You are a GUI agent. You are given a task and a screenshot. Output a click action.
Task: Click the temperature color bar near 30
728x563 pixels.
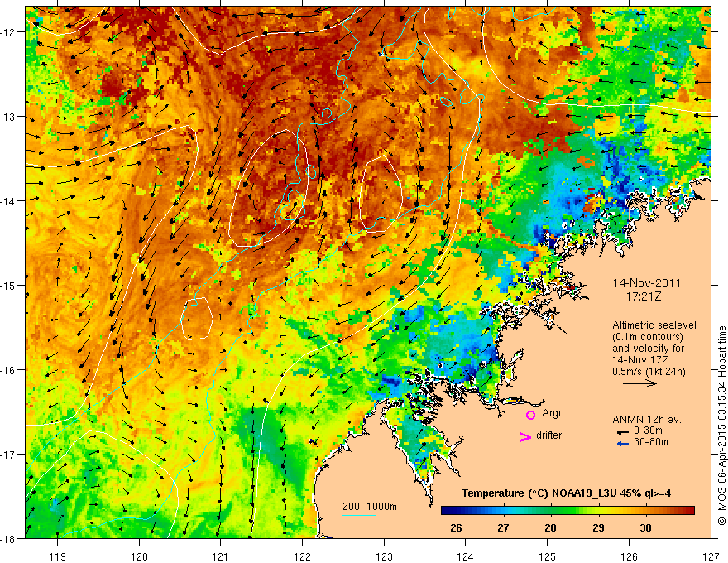click(645, 511)
